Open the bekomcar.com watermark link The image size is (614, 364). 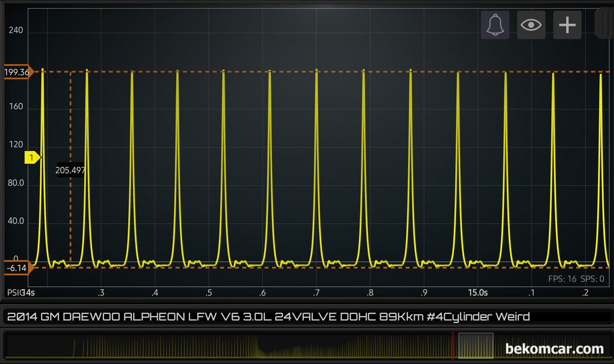pos(554,349)
